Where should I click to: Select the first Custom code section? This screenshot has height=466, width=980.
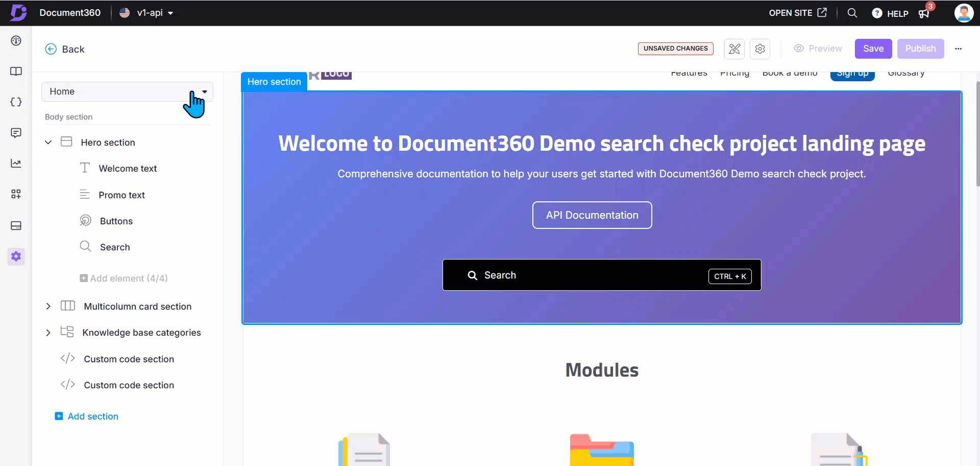(x=129, y=359)
